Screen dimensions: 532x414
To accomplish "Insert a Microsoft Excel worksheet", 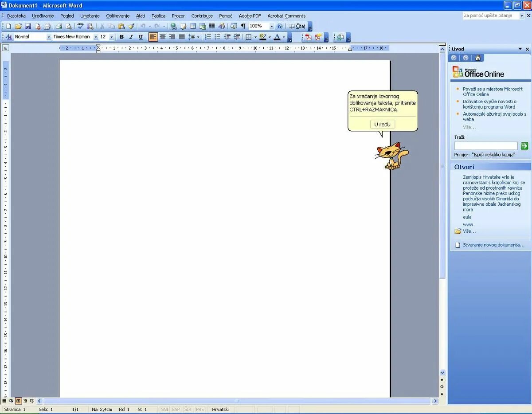I will tap(203, 26).
